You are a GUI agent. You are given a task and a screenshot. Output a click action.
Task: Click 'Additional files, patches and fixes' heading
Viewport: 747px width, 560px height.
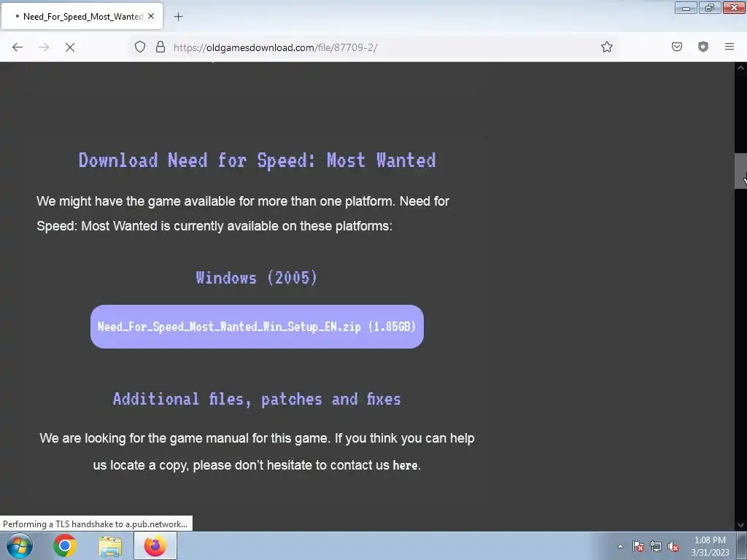point(257,399)
